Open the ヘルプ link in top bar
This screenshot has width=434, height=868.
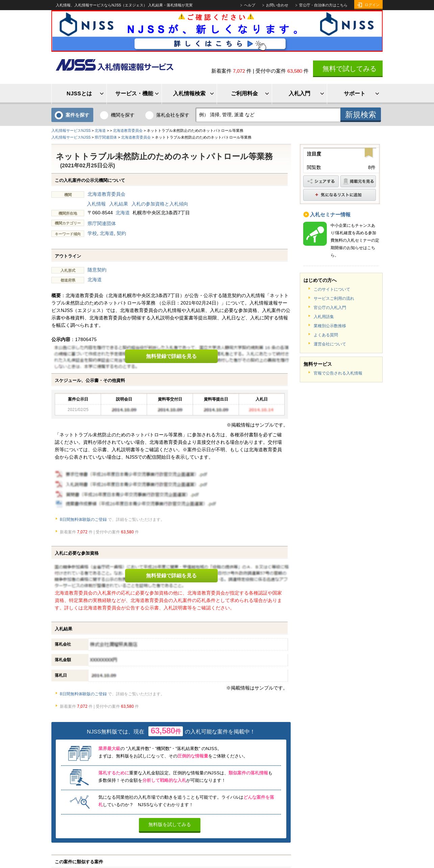249,5
